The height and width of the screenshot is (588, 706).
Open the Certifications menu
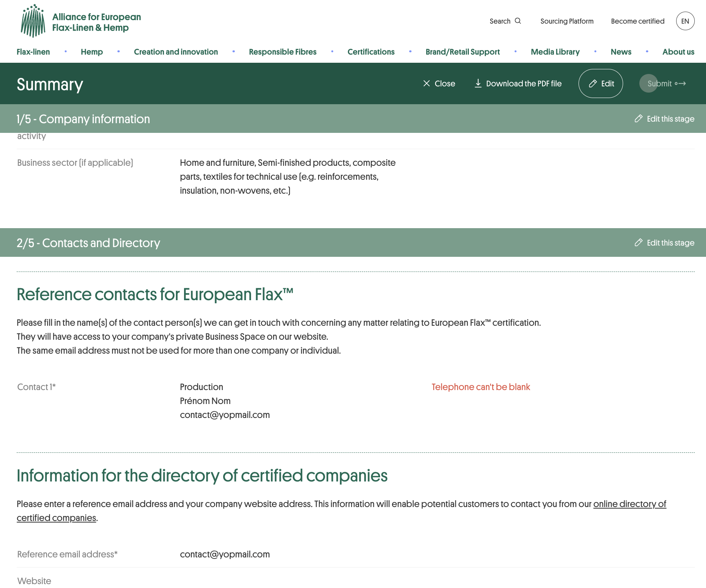pos(371,52)
